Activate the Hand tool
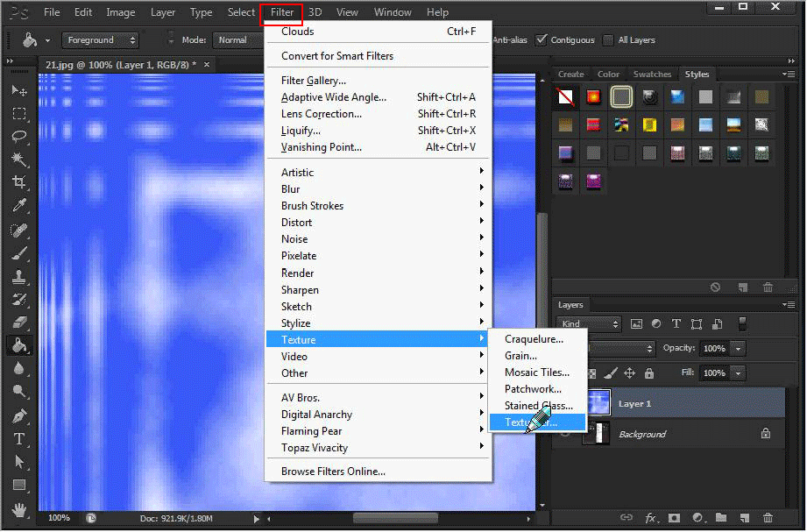The height and width of the screenshot is (532, 807). click(x=18, y=509)
